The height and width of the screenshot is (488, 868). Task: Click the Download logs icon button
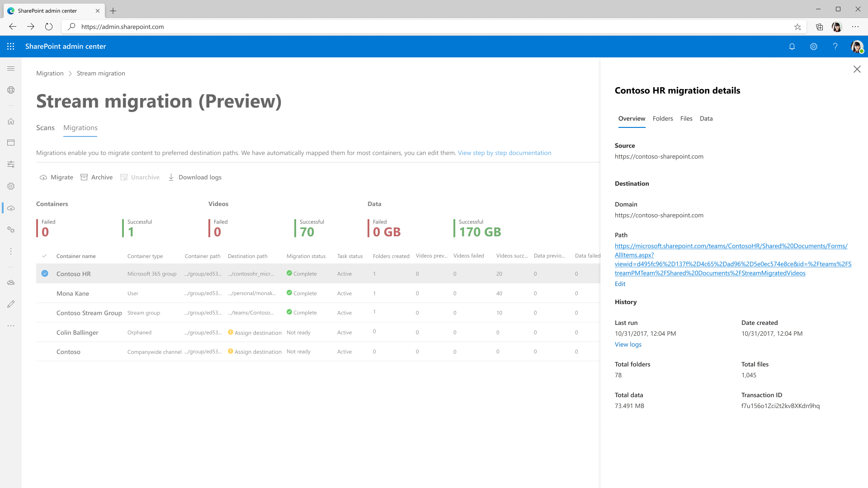click(x=172, y=177)
